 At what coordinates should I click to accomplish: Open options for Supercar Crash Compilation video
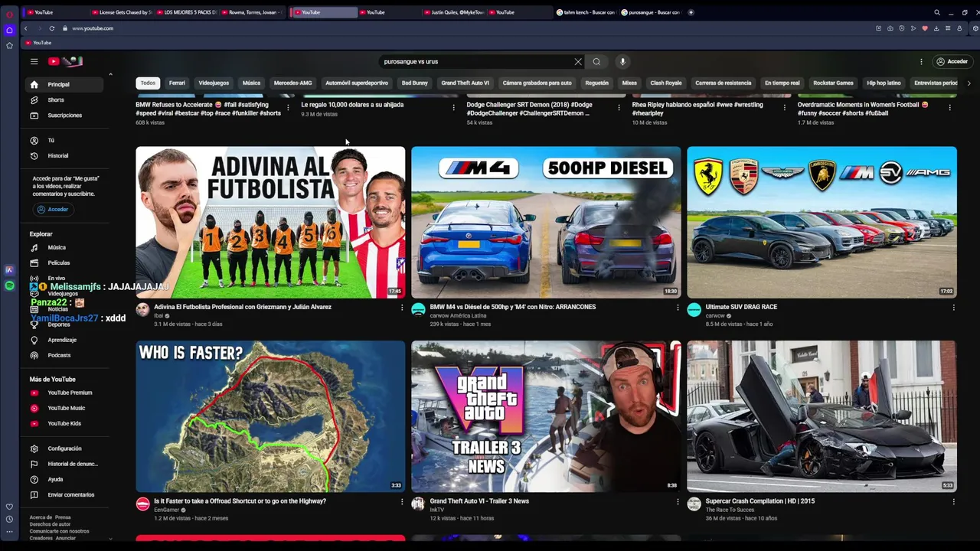click(x=953, y=502)
